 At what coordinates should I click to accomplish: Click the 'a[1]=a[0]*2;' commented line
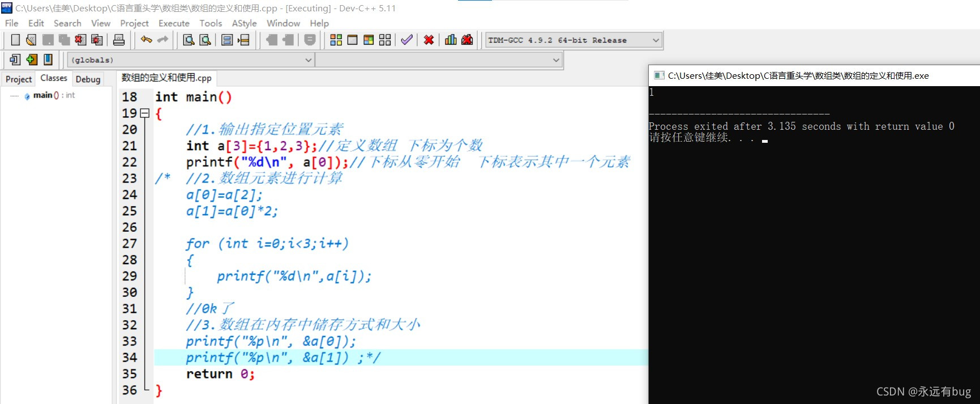(x=232, y=211)
